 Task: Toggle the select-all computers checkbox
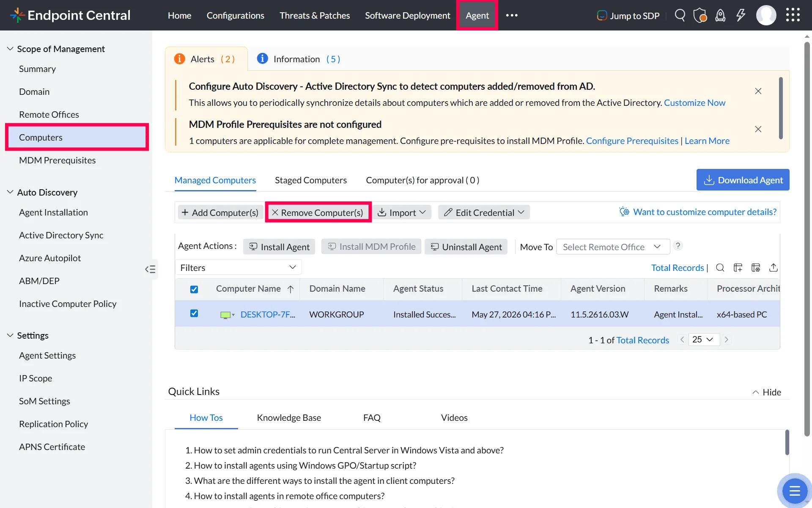(194, 290)
